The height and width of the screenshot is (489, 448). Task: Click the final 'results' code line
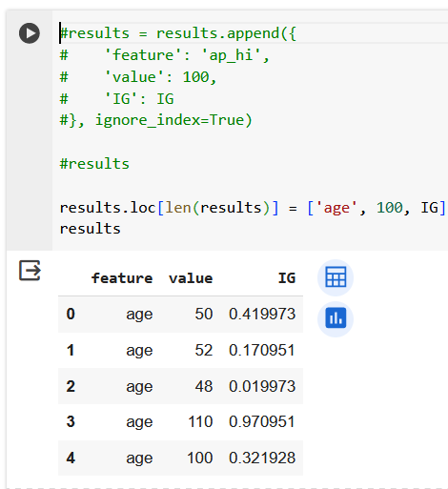pyautogui.click(x=91, y=229)
